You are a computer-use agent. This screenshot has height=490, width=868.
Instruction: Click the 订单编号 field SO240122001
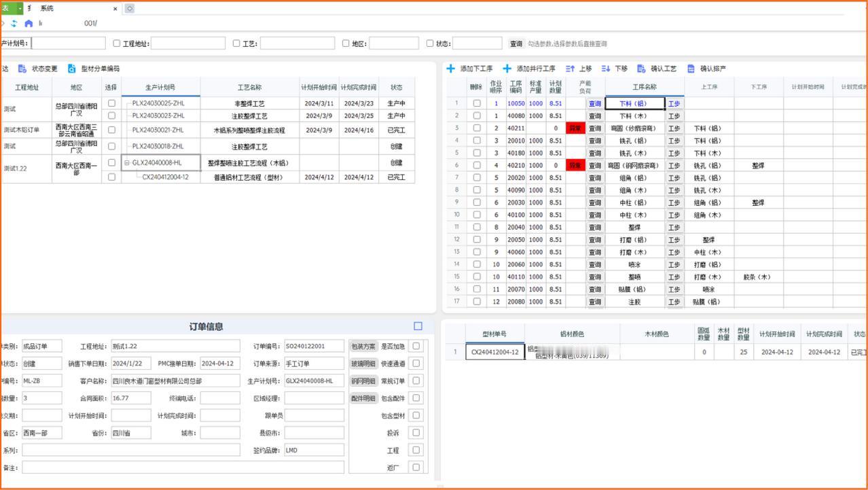click(314, 346)
